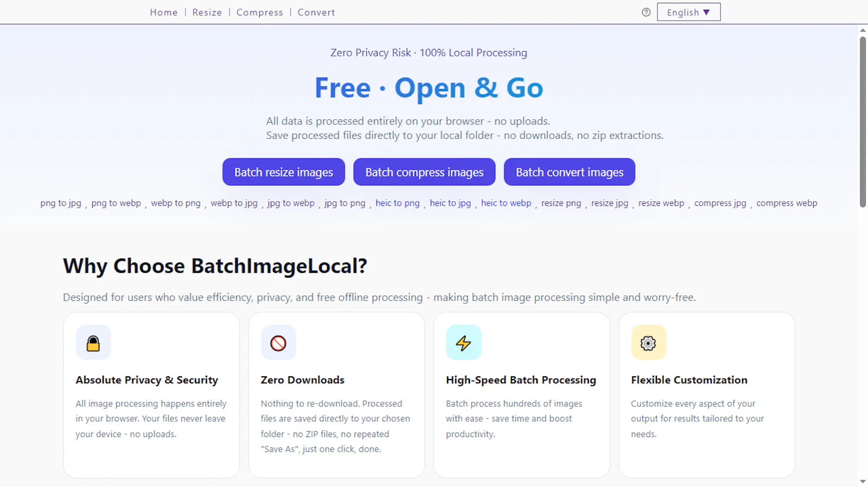The height and width of the screenshot is (488, 868).
Task: Click the page vertical scrollbar thumb
Action: coord(863,122)
